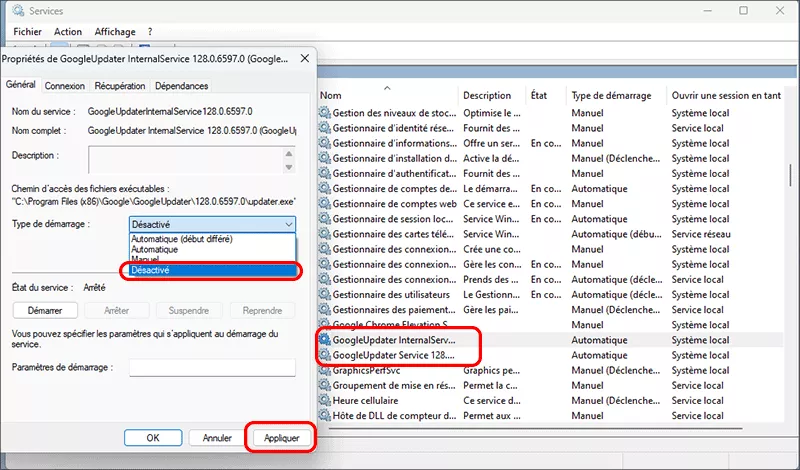Switch to the Dépendances tab
800x470 pixels.
(182, 86)
